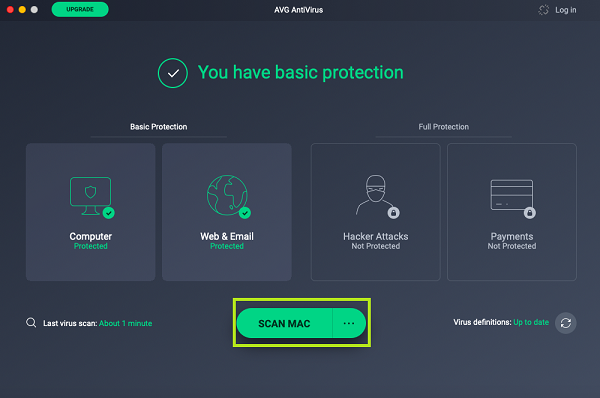Click the monitor with shield icon
The image size is (600, 398).
pyautogui.click(x=91, y=196)
